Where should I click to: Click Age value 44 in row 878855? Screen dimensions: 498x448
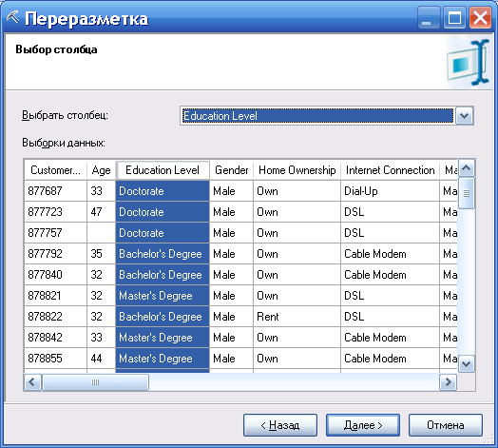(x=101, y=359)
